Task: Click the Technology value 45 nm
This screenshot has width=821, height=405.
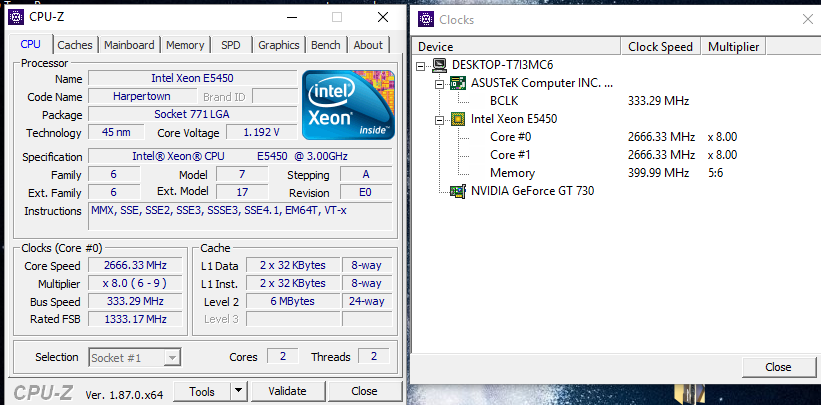Action: [116, 133]
